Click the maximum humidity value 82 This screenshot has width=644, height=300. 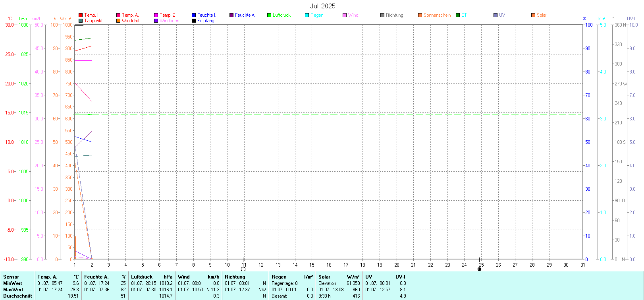[123, 290]
